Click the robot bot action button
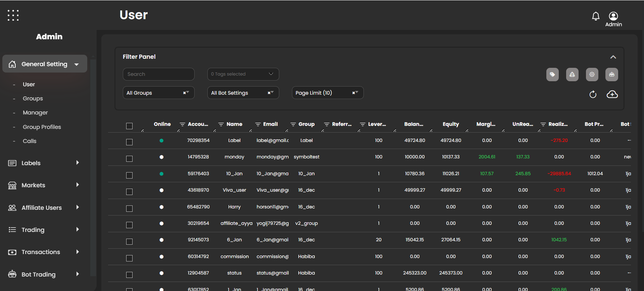Image resolution: width=644 pixels, height=291 pixels. point(612,74)
